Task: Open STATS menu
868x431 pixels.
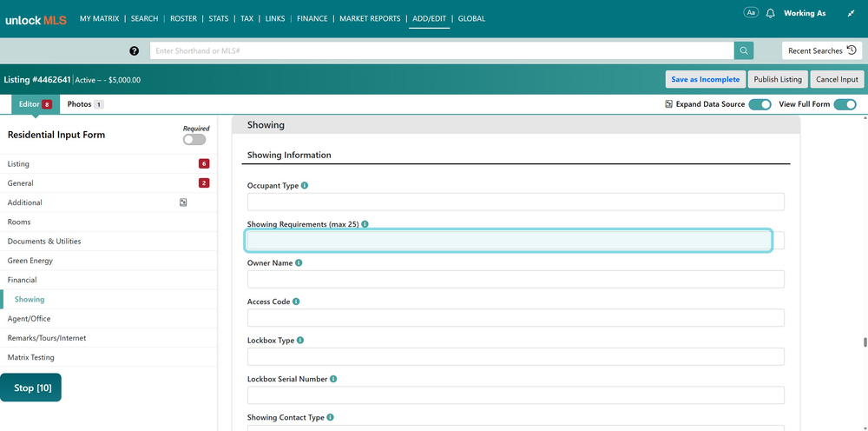Action: (219, 18)
